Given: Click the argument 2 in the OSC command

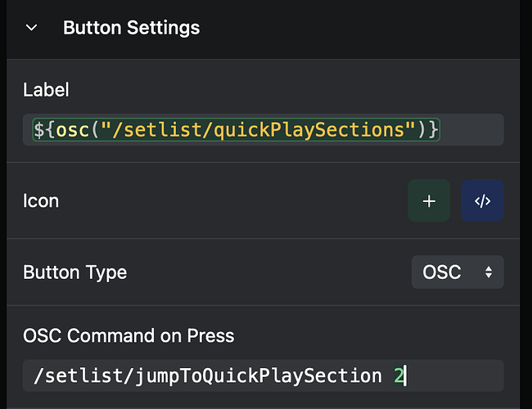Looking at the screenshot, I should [x=399, y=375].
